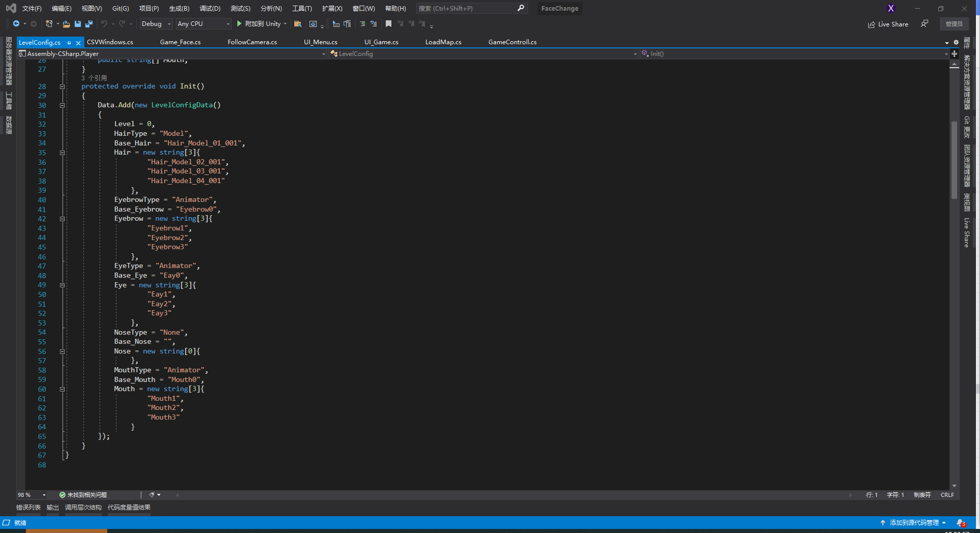Image resolution: width=980 pixels, height=533 pixels.
Task: Click the vertical scrollbar thumb
Action: tap(954, 160)
